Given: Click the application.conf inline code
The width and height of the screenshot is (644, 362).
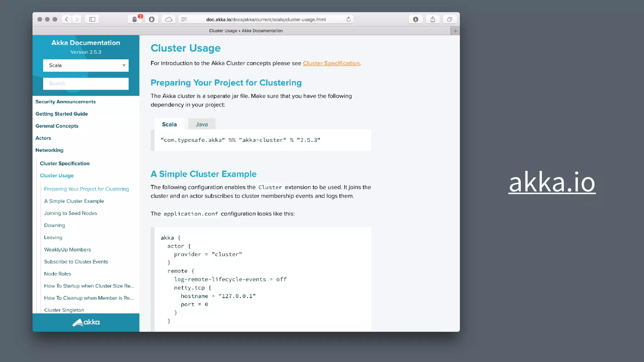Looking at the screenshot, I should (191, 214).
